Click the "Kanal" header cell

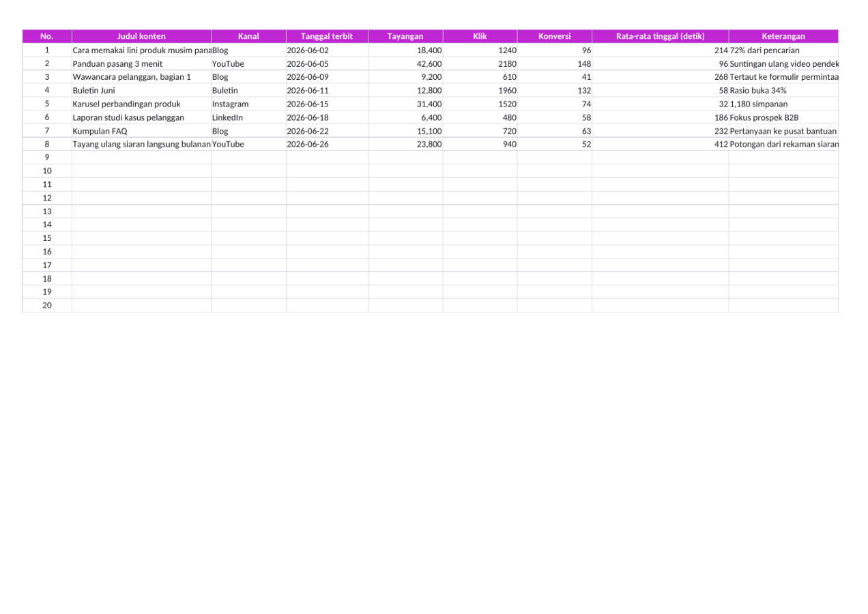click(248, 36)
